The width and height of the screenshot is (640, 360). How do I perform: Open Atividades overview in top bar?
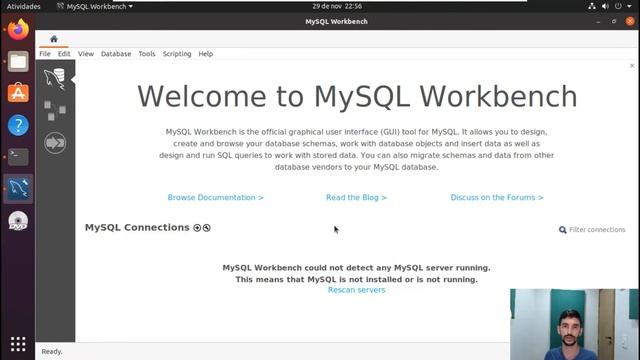pyautogui.click(x=23, y=6)
